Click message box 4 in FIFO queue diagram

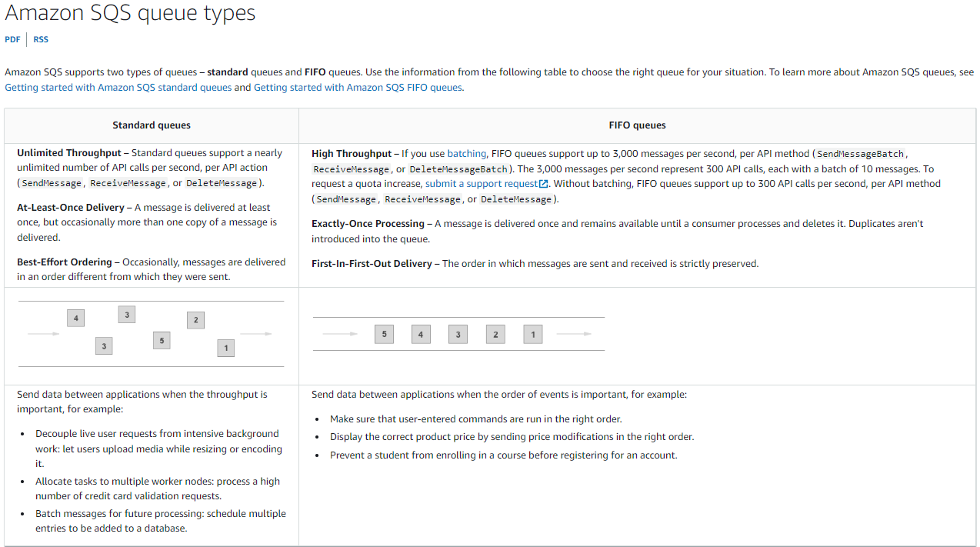421,334
